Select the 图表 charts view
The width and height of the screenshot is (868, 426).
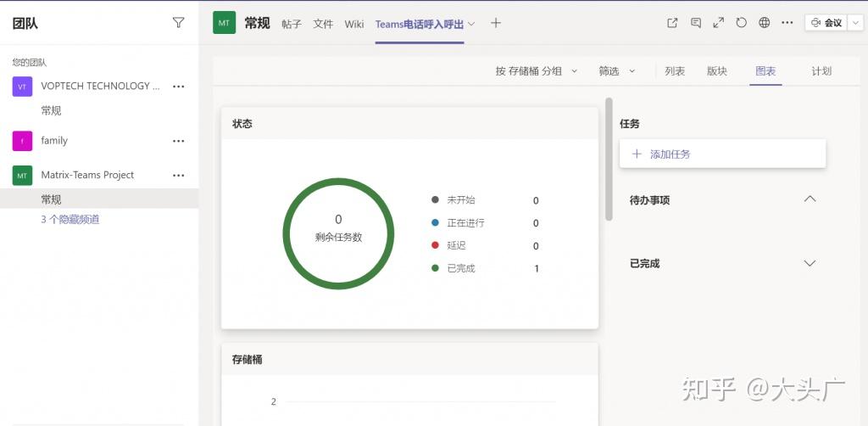tap(765, 71)
